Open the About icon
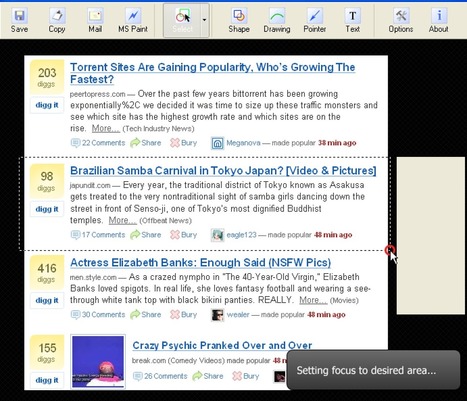 pos(439,21)
